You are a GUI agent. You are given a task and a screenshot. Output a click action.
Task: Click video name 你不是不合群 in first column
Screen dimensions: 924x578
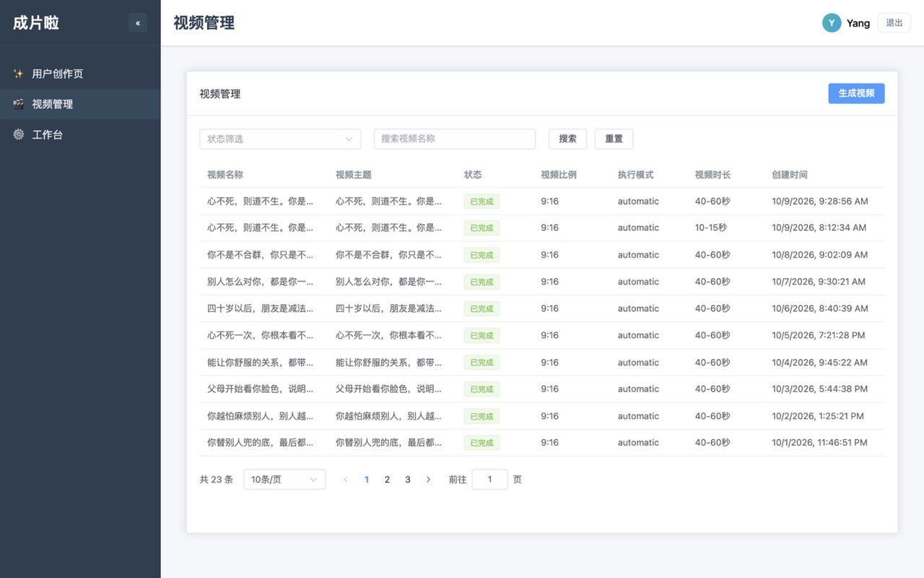[261, 255]
